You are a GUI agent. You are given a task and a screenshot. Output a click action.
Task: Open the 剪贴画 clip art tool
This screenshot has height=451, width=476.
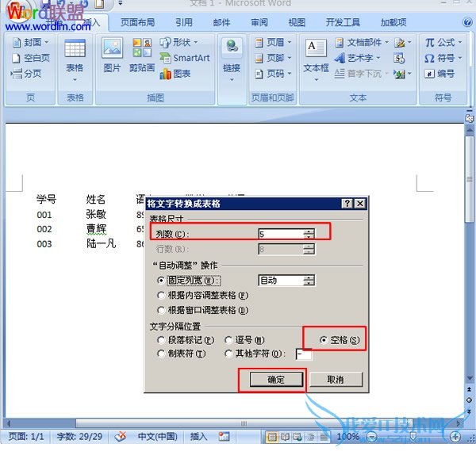coord(142,55)
